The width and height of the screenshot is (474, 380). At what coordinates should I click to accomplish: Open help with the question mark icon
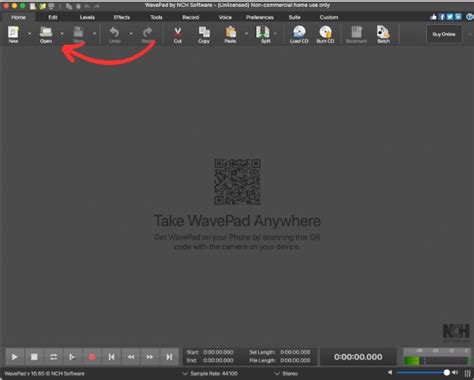point(470,17)
